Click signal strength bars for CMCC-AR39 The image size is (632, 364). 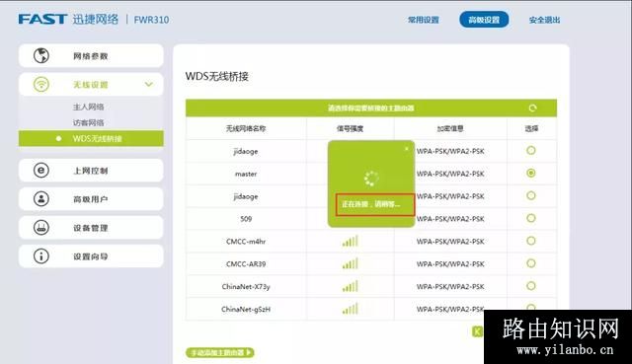click(x=350, y=263)
